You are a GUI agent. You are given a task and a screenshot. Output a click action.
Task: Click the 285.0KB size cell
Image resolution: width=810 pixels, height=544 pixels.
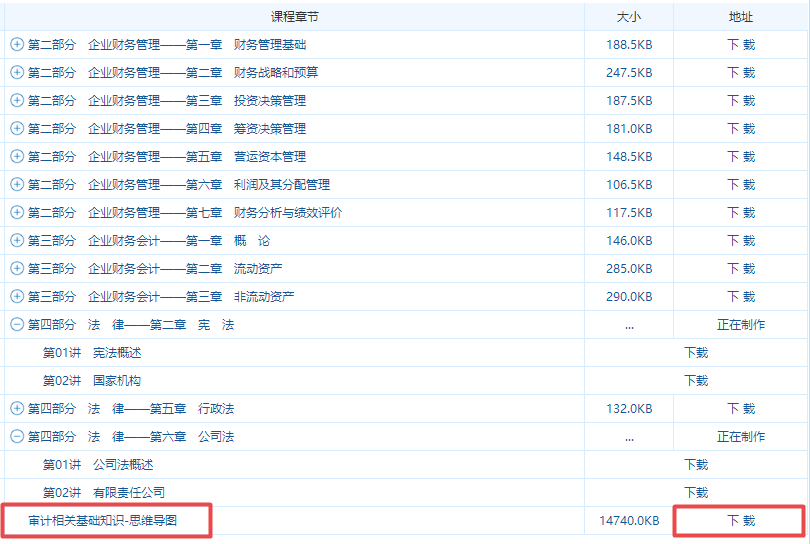coord(629,269)
